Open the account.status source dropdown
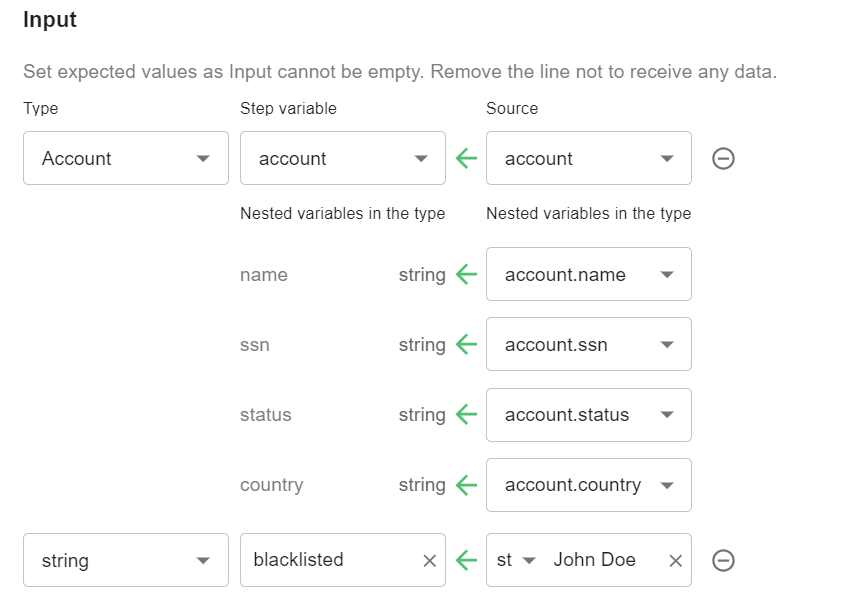The width and height of the screenshot is (850, 594). tap(589, 415)
